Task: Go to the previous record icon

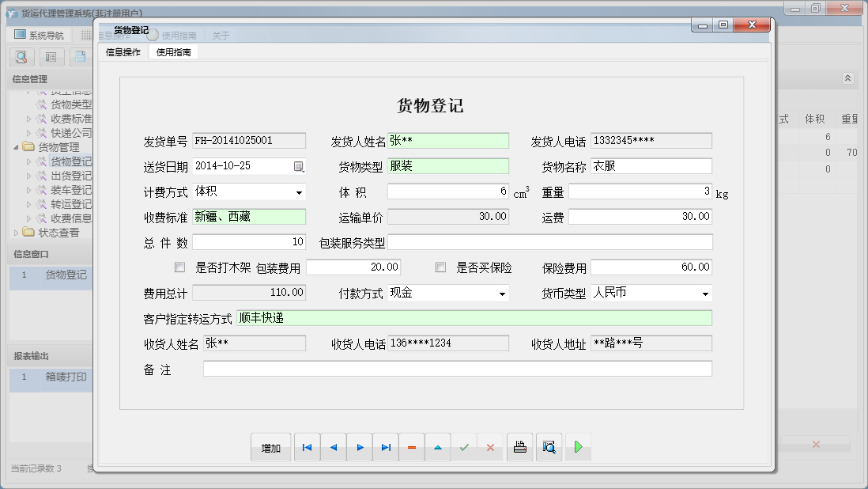Action: click(x=333, y=447)
